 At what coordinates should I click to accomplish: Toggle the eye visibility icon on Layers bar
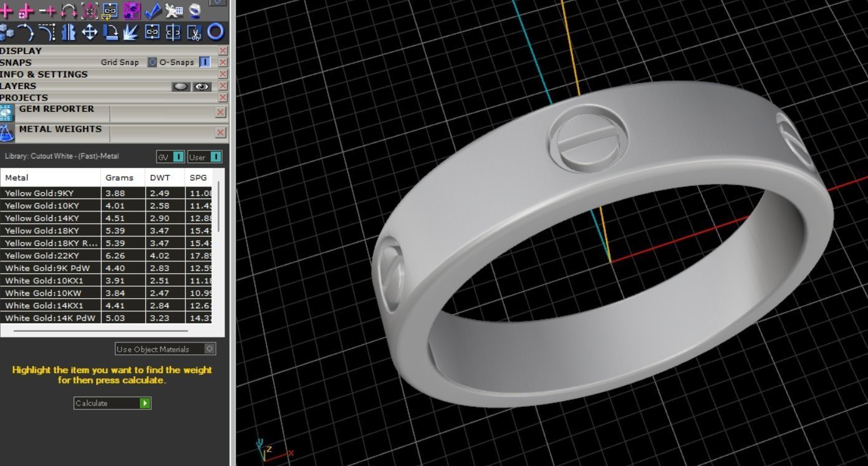coord(202,87)
